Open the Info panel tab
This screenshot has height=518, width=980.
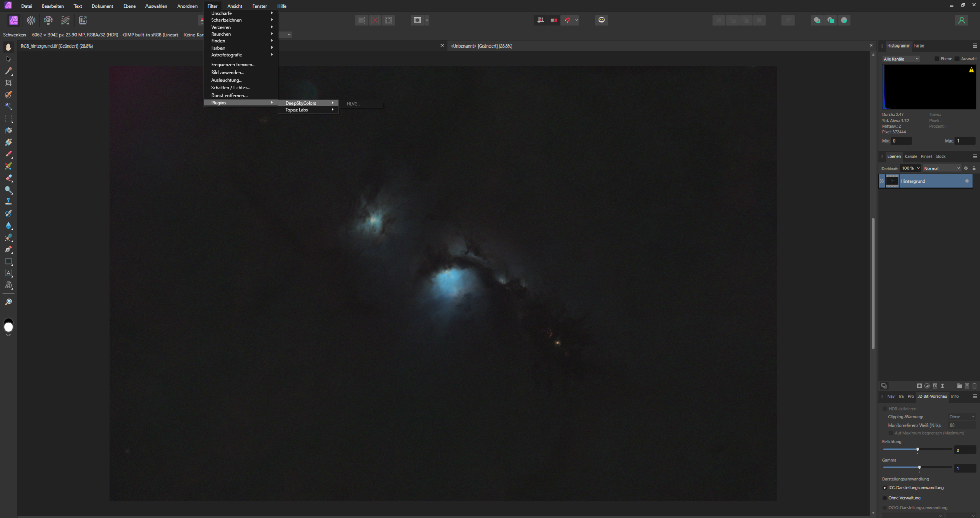coord(954,396)
